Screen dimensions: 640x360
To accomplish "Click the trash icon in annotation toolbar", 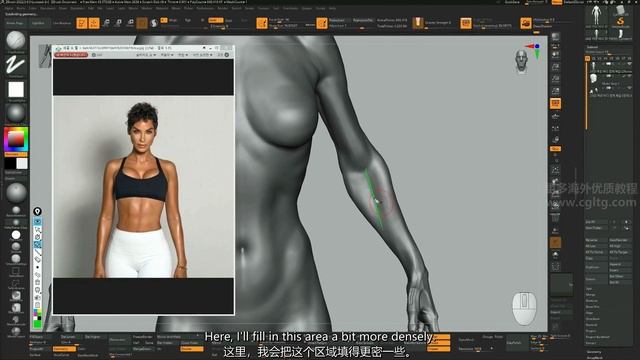I will [38, 282].
